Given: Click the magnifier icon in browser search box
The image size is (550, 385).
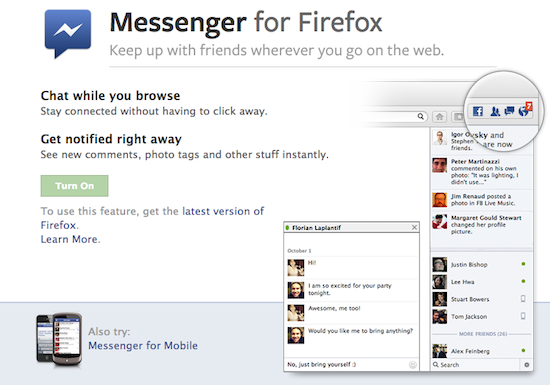Looking at the screenshot, I should [420, 116].
